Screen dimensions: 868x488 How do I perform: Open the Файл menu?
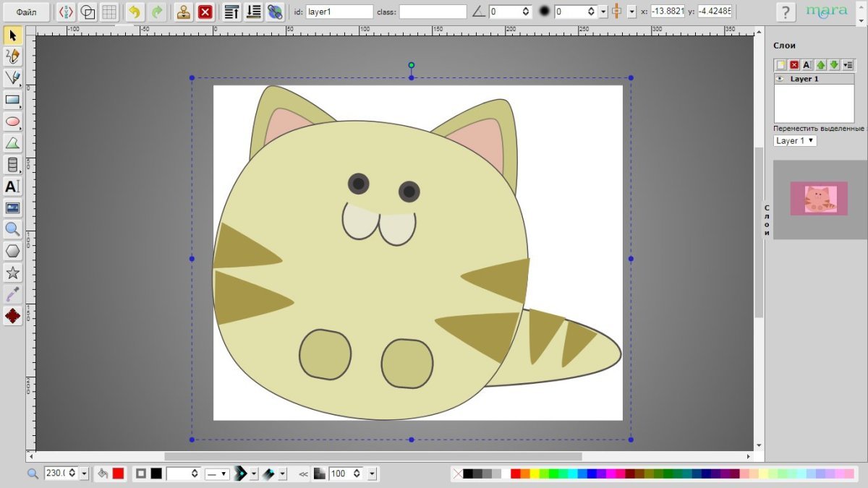click(x=26, y=12)
